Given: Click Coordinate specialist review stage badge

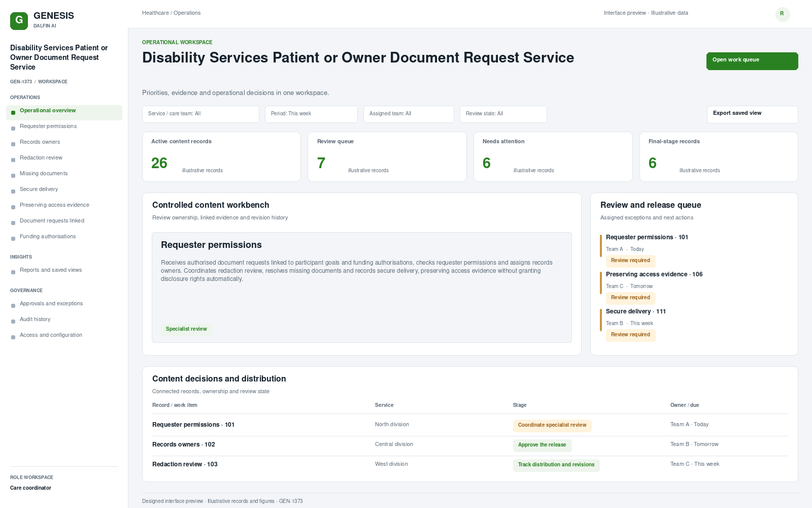Looking at the screenshot, I should pyautogui.click(x=552, y=425).
